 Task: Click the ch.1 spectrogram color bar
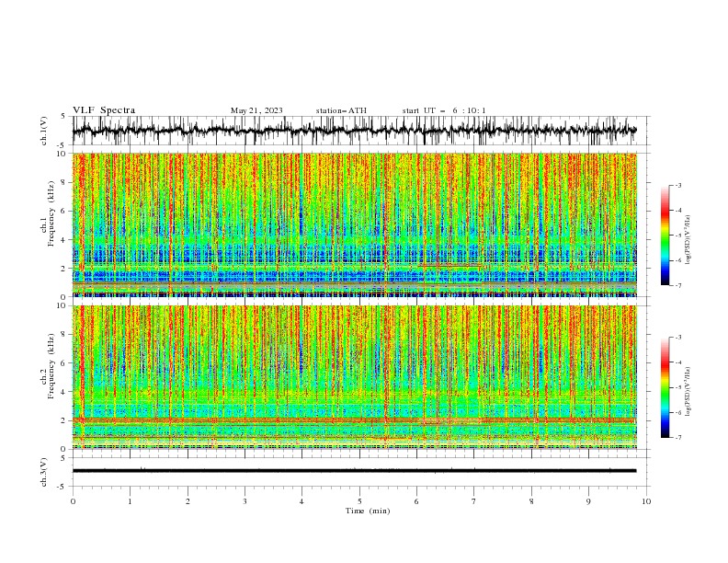tap(665, 236)
